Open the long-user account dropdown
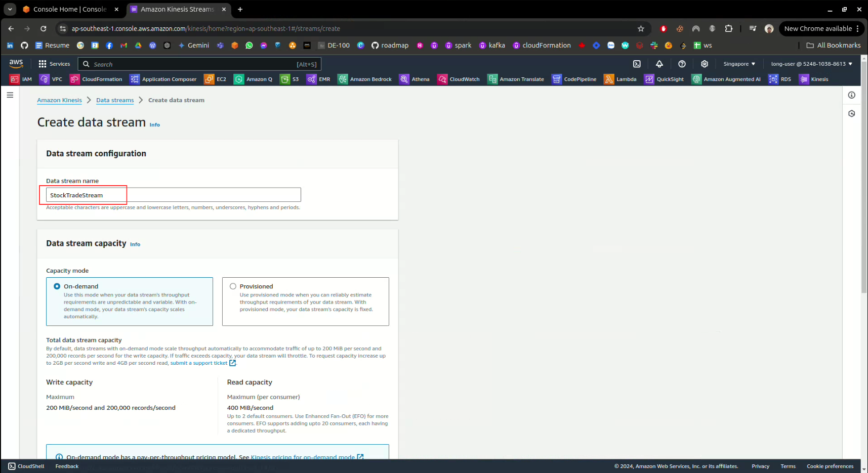 coord(811,64)
